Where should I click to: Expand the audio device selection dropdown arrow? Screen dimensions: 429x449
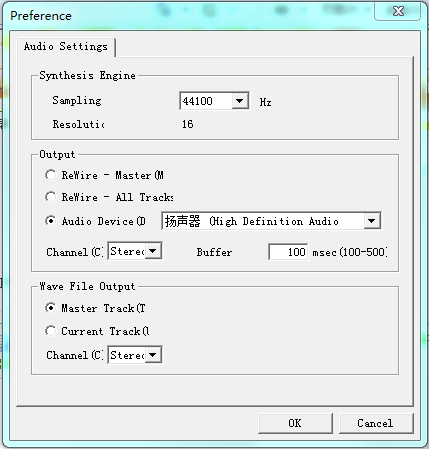point(372,221)
